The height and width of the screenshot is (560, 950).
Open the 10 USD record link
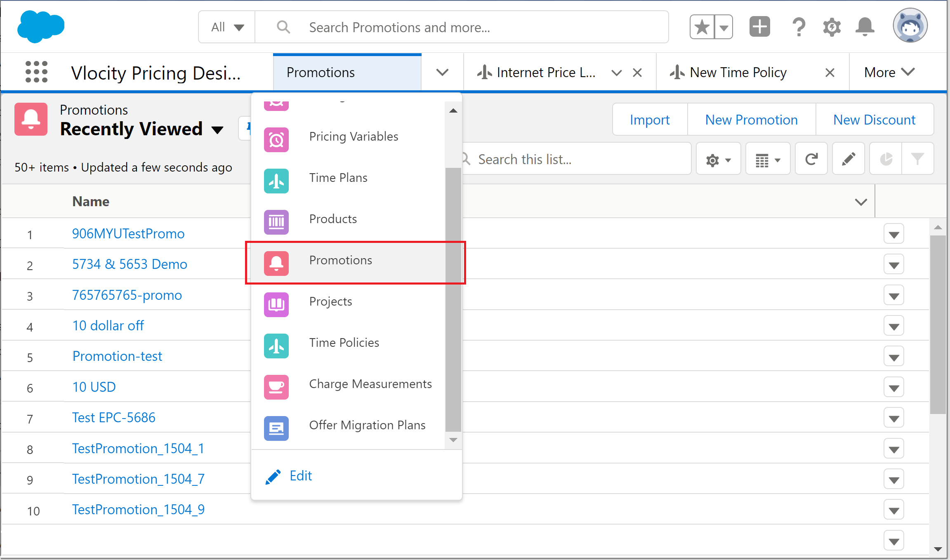pos(94,387)
